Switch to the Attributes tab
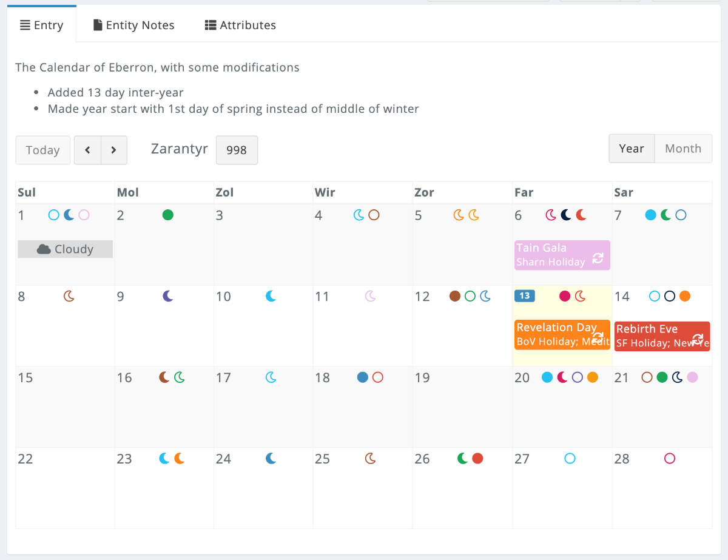The width and height of the screenshot is (728, 560). [240, 25]
